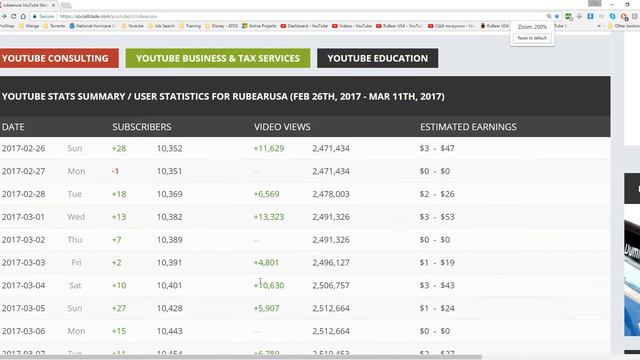Click the green extension icon in toolbar

pos(568,16)
